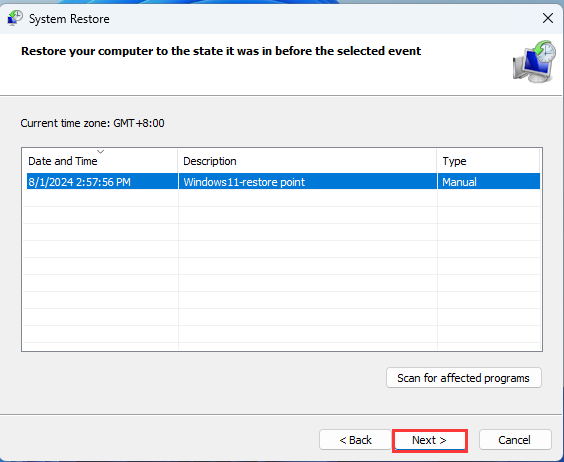The image size is (564, 462).
Task: Click the bold restore heading text
Action: coord(221,51)
